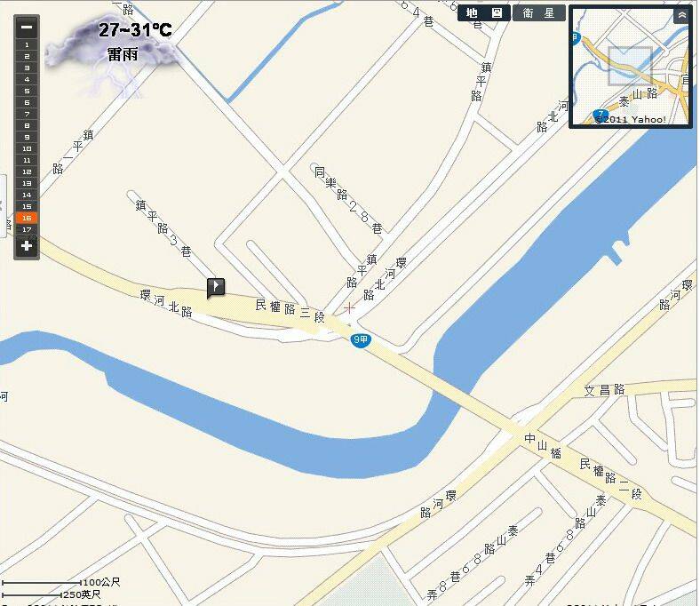The height and width of the screenshot is (606, 700).
Task: Click the 27~31°C temperature label
Action: coord(135,30)
